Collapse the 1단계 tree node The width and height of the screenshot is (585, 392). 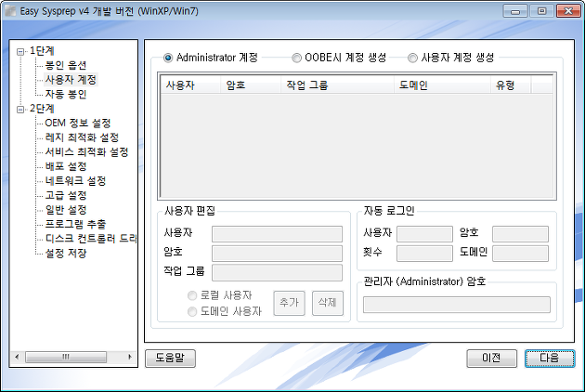click(20, 51)
